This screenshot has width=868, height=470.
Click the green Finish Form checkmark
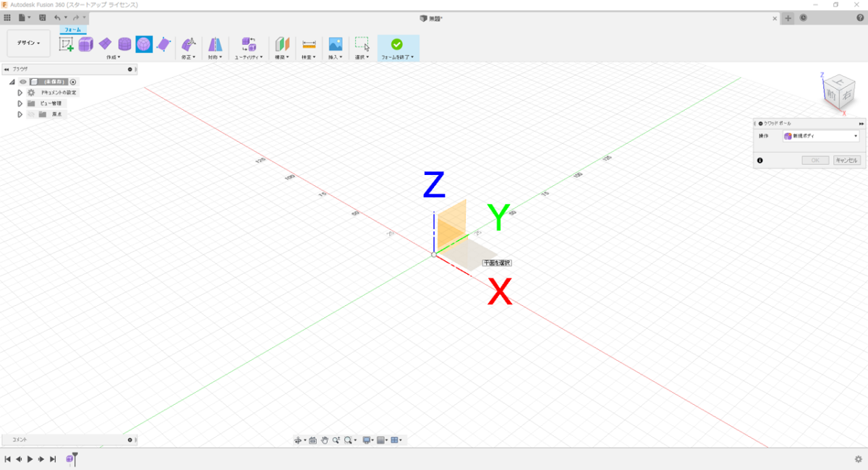(x=396, y=44)
